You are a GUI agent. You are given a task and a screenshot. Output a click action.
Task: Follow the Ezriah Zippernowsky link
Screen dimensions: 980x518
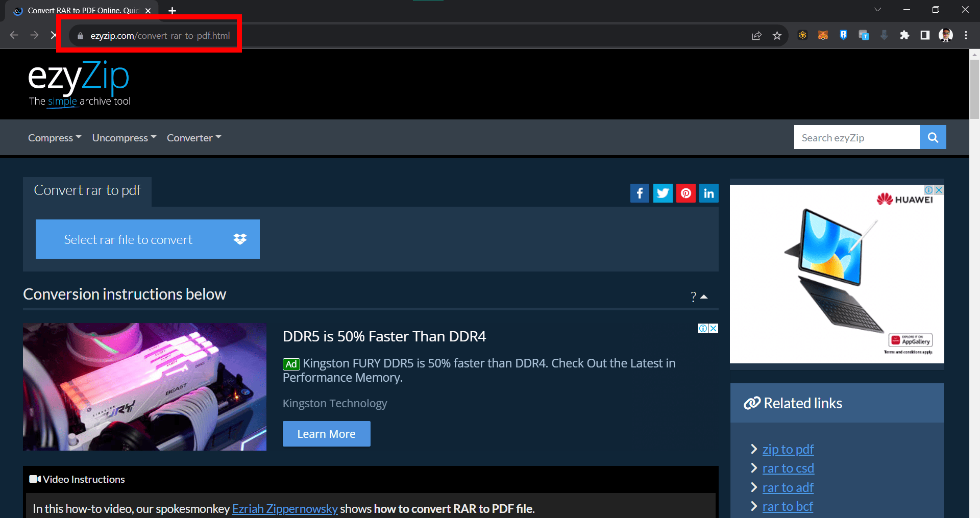tap(285, 509)
